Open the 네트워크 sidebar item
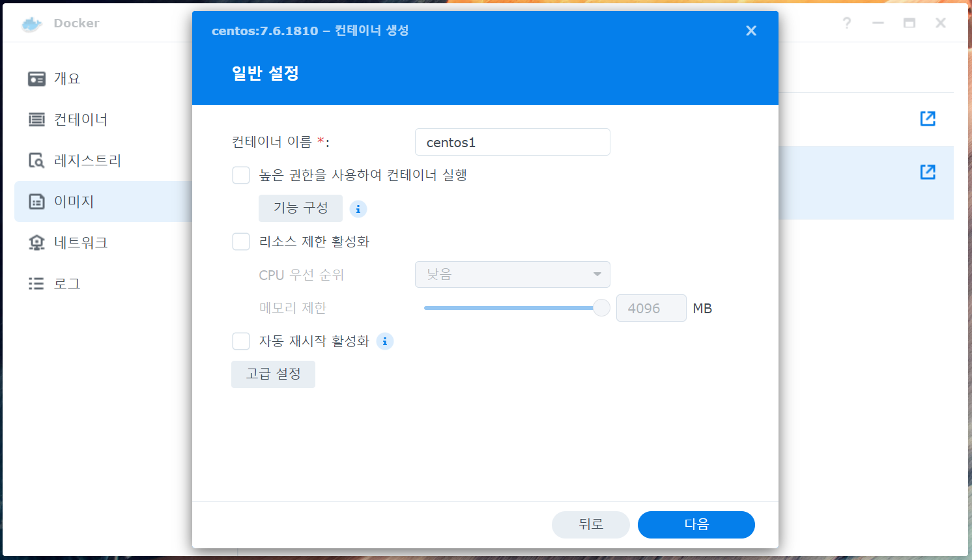Viewport: 972px width, 560px height. pos(103,243)
